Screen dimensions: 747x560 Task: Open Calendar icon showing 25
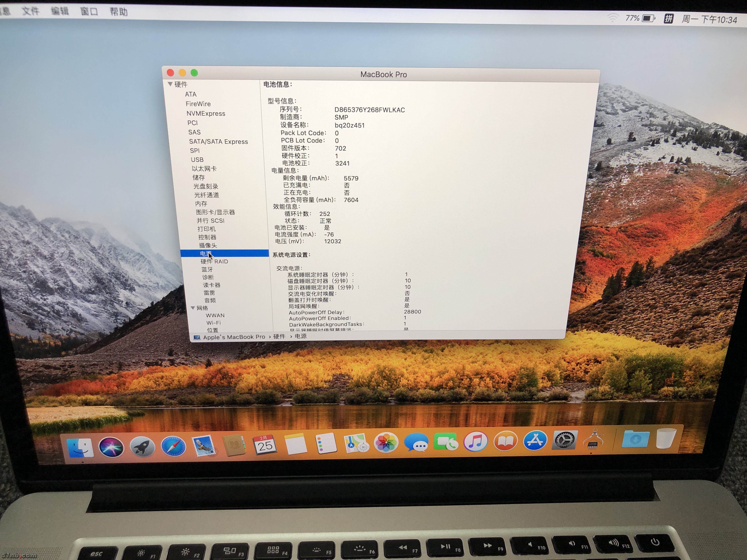pyautogui.click(x=265, y=445)
